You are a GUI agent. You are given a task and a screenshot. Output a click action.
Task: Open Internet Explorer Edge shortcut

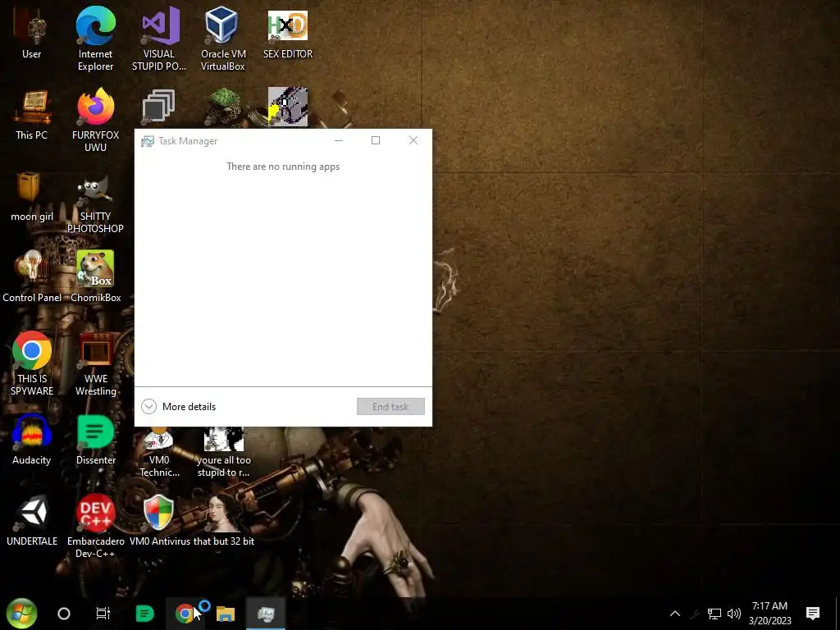click(x=95, y=39)
